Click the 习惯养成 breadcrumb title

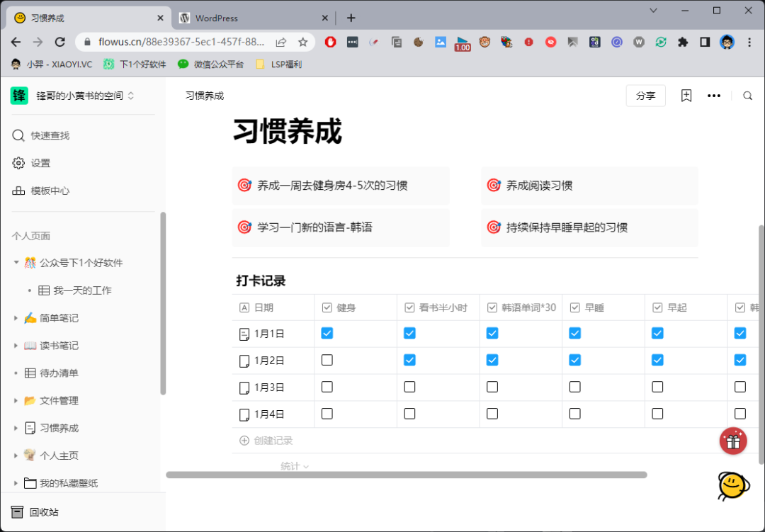click(x=205, y=96)
